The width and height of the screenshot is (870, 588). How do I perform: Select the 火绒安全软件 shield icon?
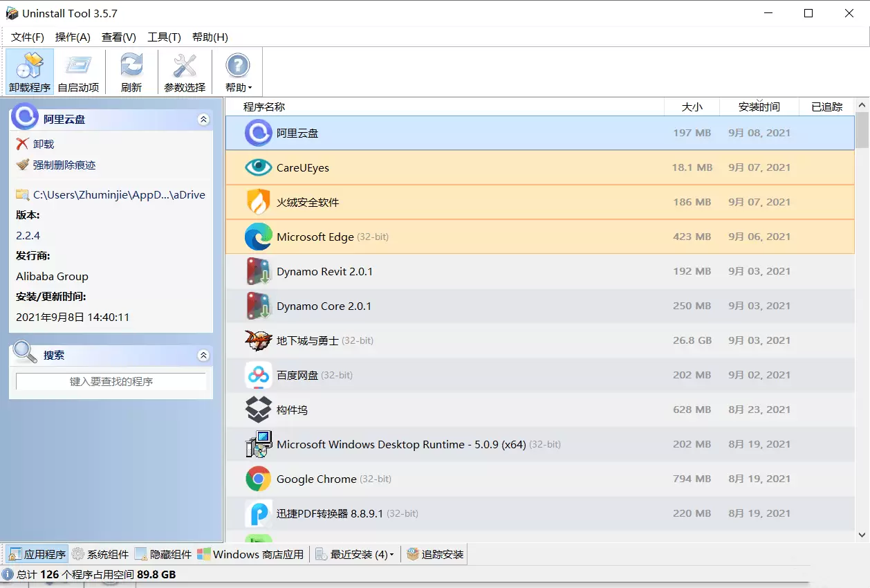259,202
